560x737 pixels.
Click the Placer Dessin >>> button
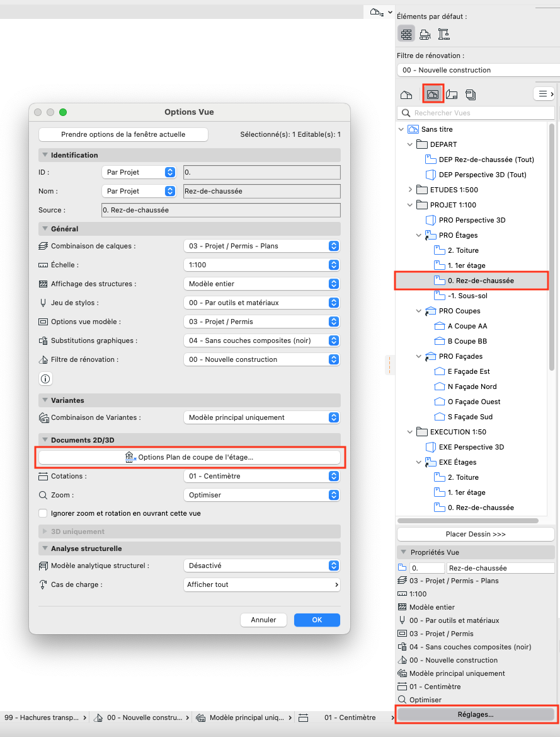pyautogui.click(x=476, y=534)
